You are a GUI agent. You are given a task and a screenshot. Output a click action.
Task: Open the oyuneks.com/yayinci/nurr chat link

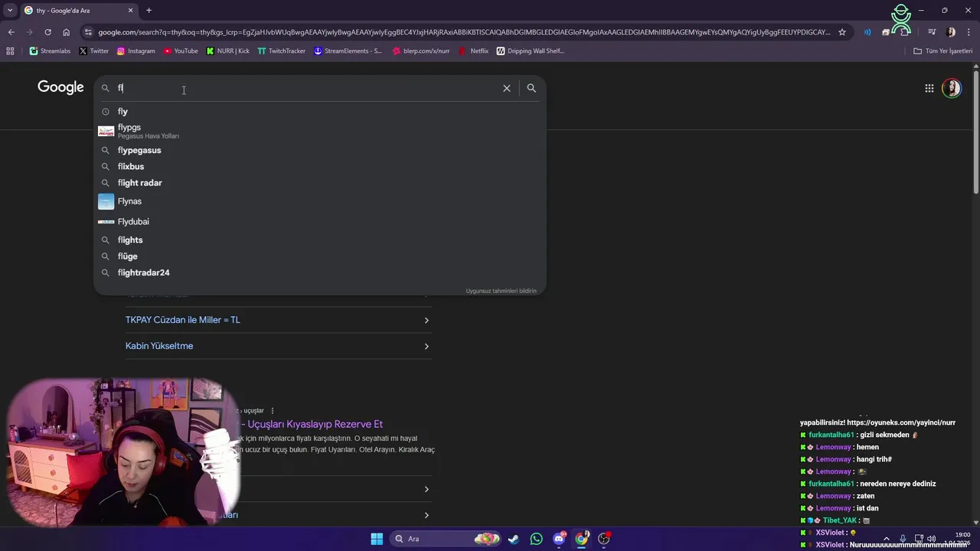(x=900, y=422)
